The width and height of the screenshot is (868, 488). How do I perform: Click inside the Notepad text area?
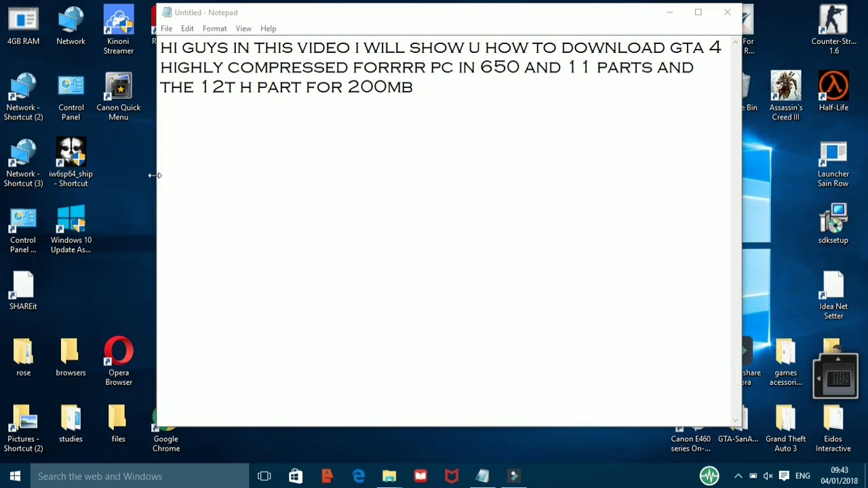444,230
